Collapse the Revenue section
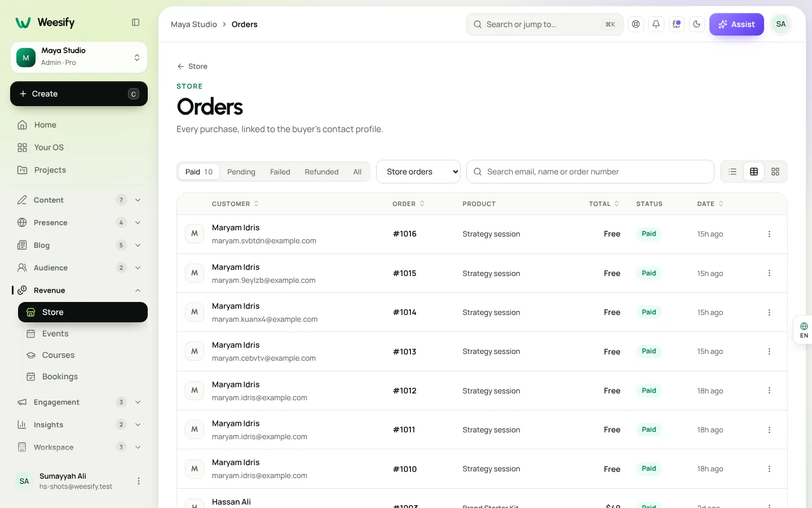Screen dimensions: 812x508 [x=79, y=290]
